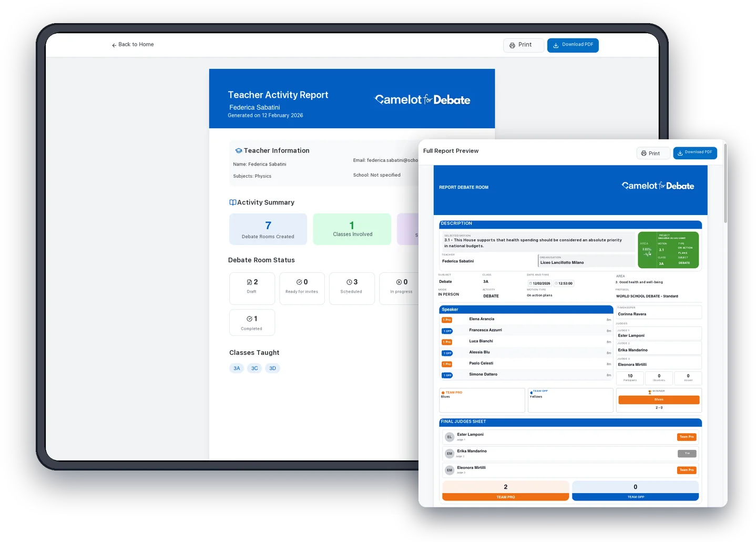Click the trophy icon next to Winner
The width and height of the screenshot is (756, 542).
pyautogui.click(x=650, y=392)
